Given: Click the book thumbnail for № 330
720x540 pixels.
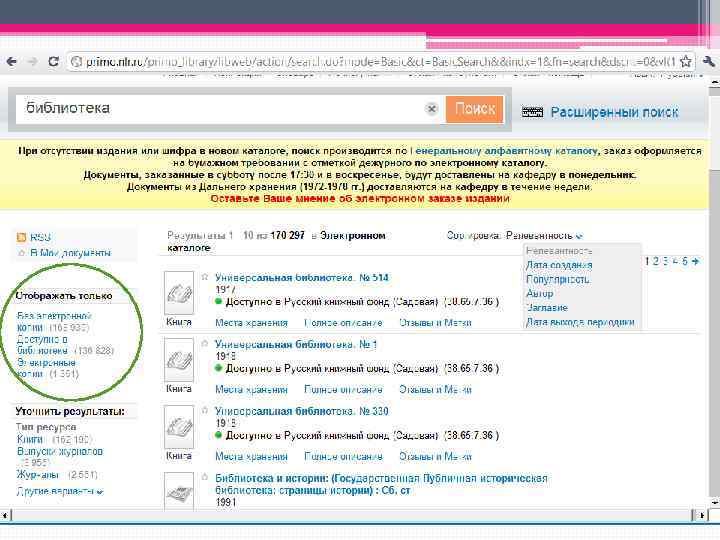Looking at the screenshot, I should point(179,427).
